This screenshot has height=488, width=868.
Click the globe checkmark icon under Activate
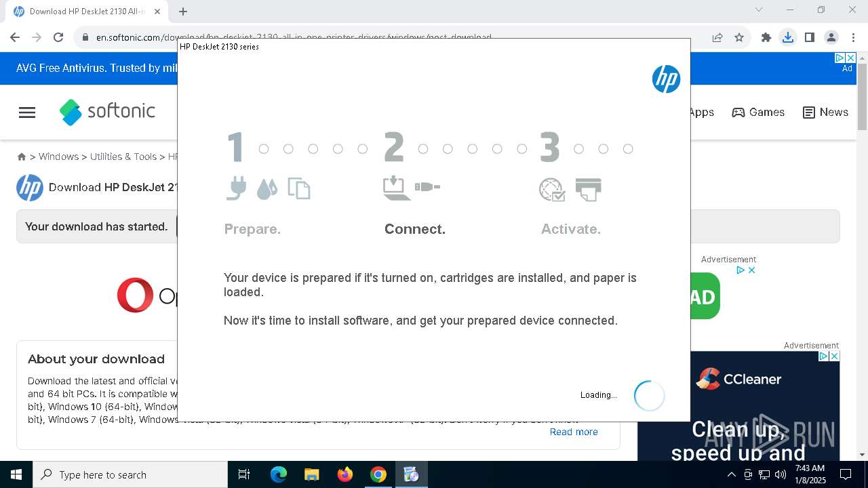tap(552, 190)
